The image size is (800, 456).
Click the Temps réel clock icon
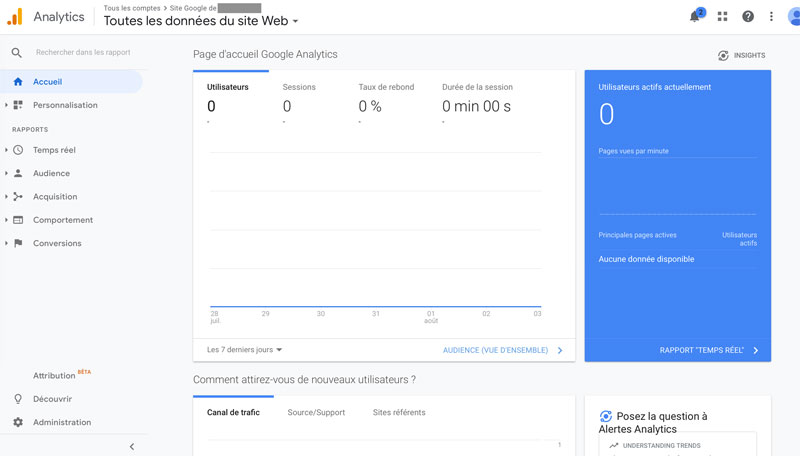tap(18, 150)
